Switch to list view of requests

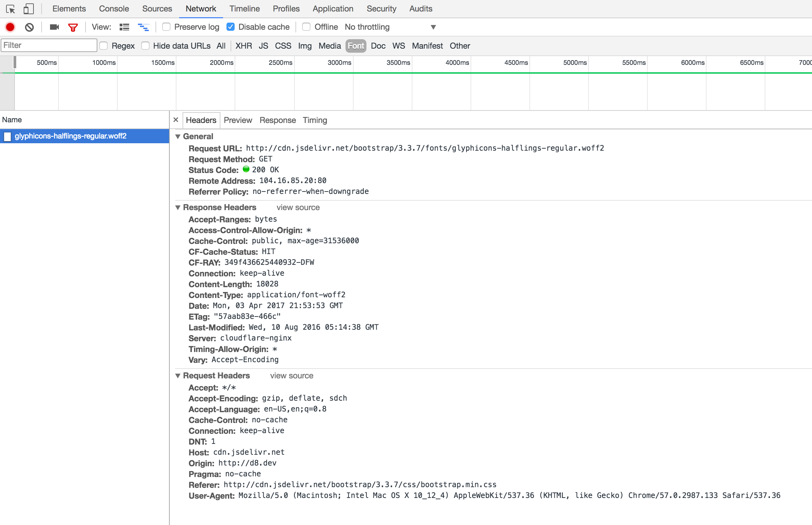click(x=124, y=27)
